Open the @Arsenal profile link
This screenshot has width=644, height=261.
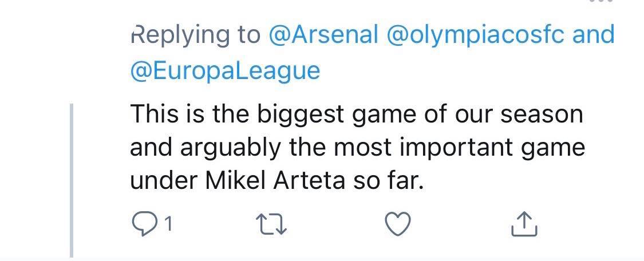[323, 35]
